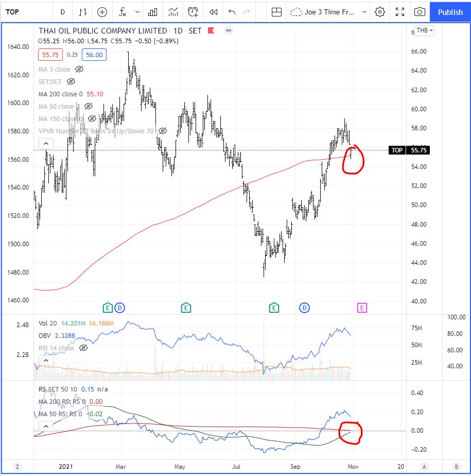Screen dimensions: 471x476
Task: Click the pink E upcoming earnings marker
Action: click(x=362, y=308)
